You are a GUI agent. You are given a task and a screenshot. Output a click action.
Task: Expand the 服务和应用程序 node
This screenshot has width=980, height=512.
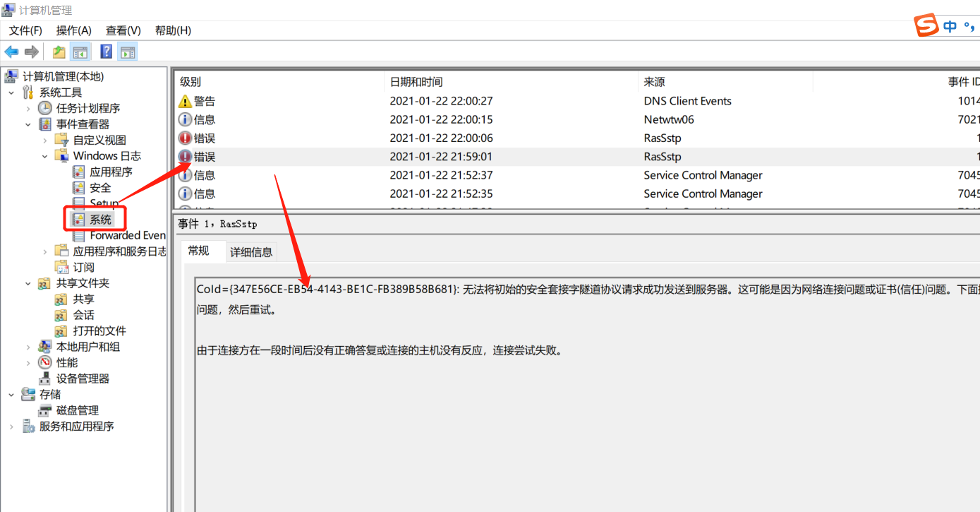tap(11, 427)
